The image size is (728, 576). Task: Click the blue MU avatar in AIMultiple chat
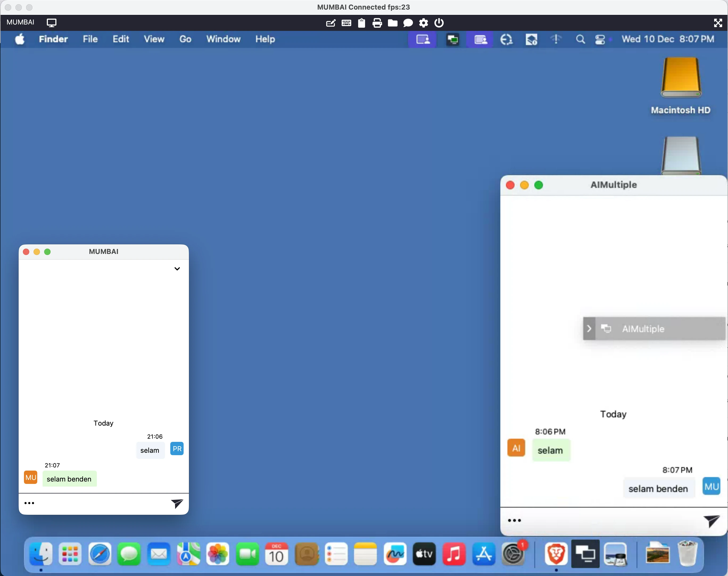pos(712,486)
